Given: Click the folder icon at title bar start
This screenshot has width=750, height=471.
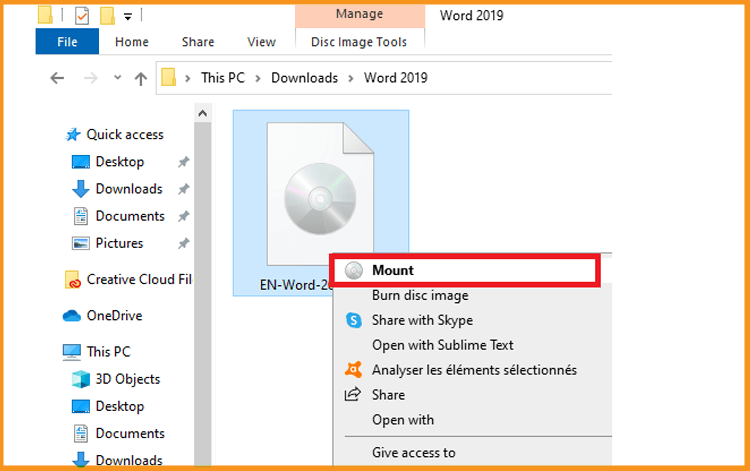Looking at the screenshot, I should [45, 15].
